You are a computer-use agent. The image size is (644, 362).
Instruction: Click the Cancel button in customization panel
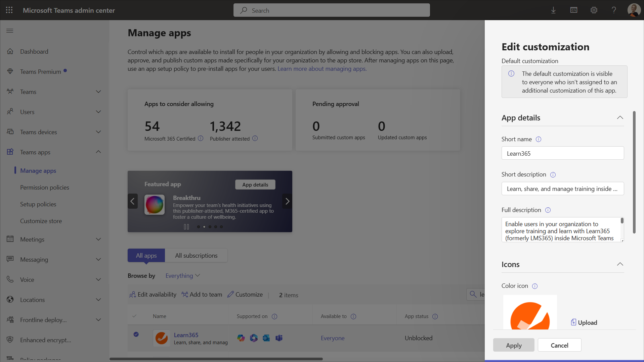tap(559, 345)
